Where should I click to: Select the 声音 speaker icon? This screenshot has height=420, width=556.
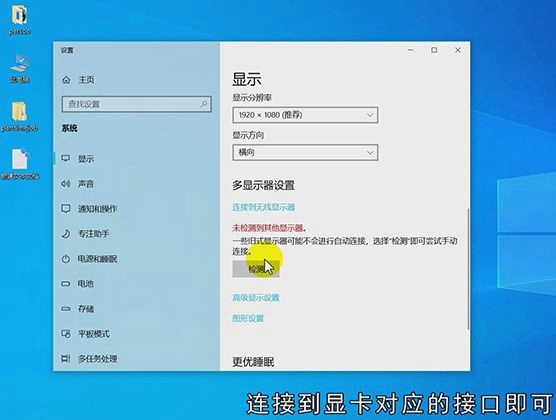click(66, 184)
